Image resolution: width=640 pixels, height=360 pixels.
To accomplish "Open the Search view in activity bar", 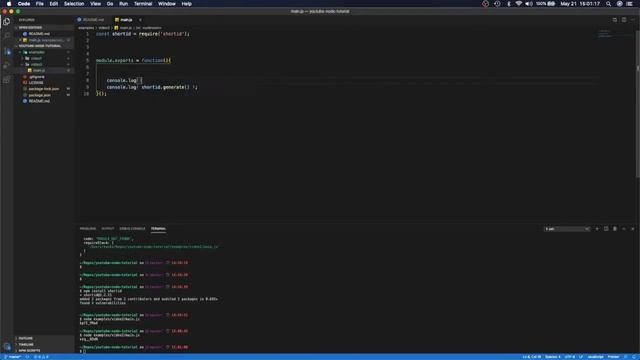I will pos(7,36).
